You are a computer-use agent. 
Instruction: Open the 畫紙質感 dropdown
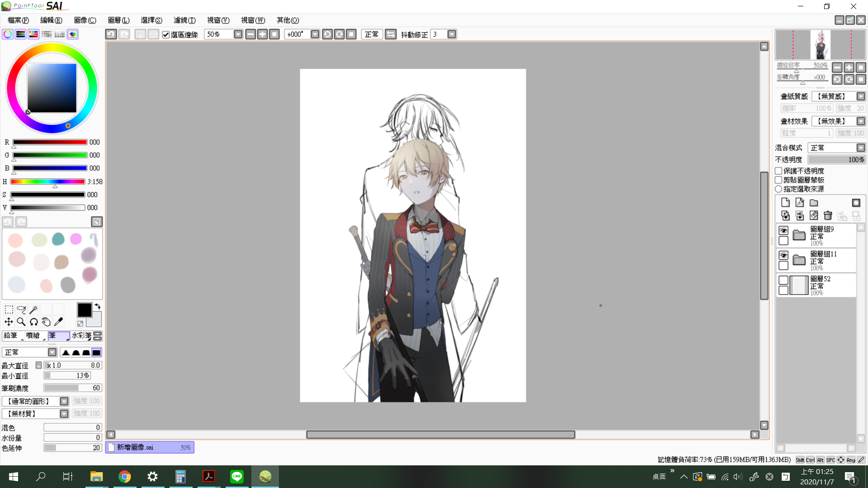point(861,96)
